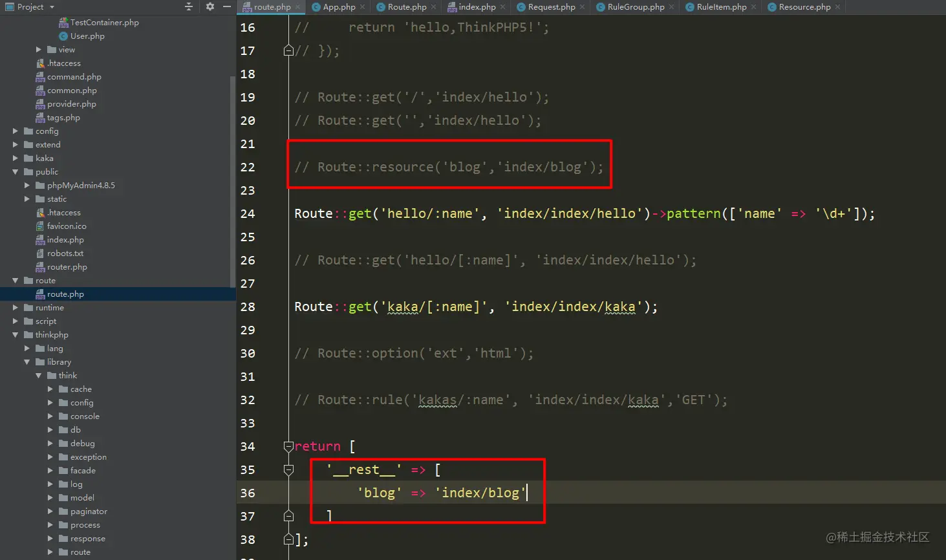Screen dimensions: 946x560
Task: Collapse the route folder containing route.php
Action: [x=16, y=281]
